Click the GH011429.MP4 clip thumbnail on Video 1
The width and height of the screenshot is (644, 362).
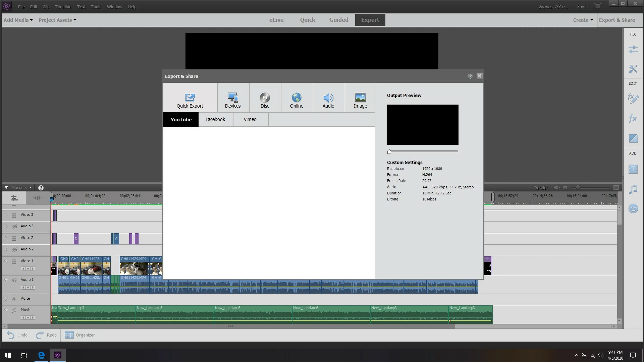tap(133, 268)
